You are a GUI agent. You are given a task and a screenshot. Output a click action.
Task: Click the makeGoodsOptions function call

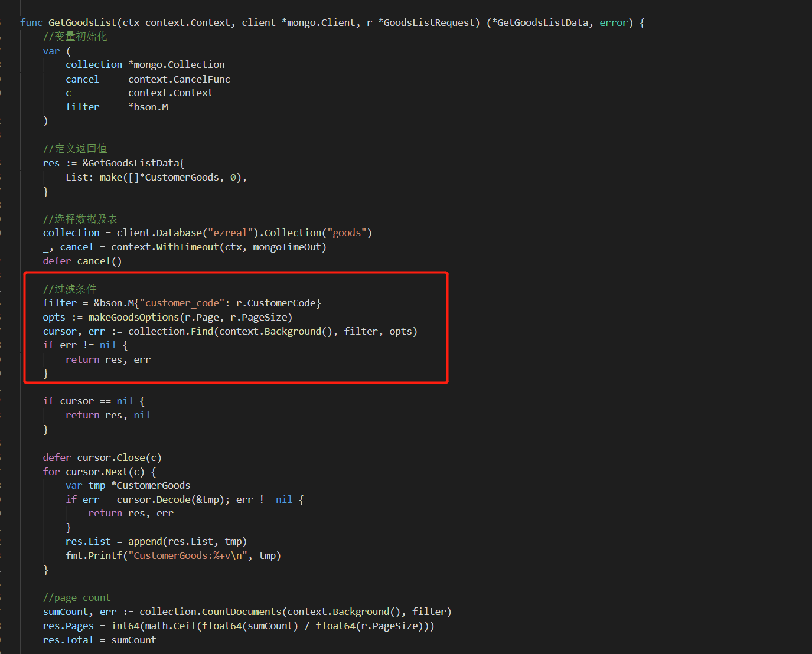point(133,316)
